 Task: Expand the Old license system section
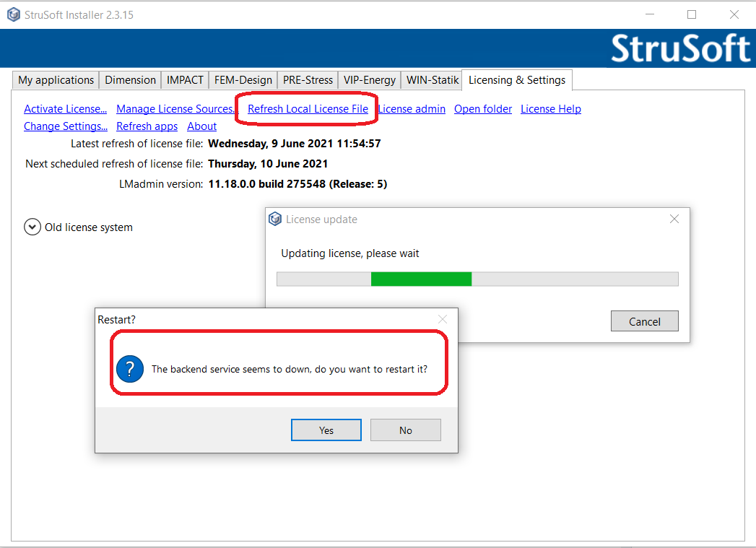(x=32, y=227)
